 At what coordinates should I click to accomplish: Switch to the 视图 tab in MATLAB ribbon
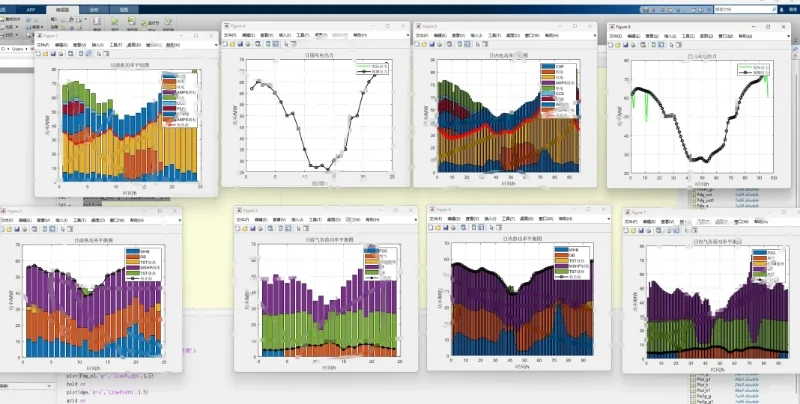[x=124, y=10]
